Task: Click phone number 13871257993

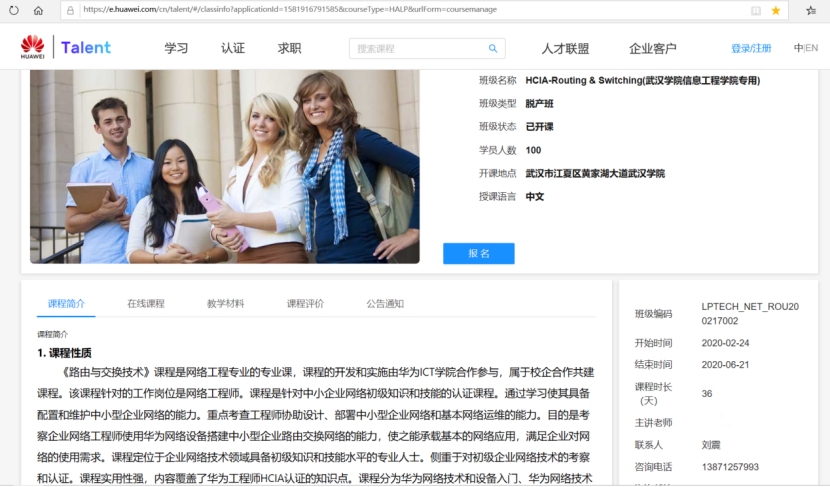Action: (x=730, y=467)
